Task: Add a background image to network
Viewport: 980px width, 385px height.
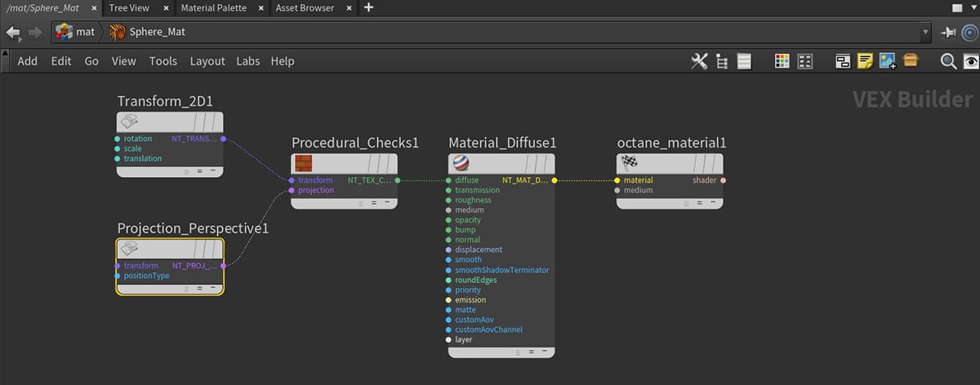Action: pyautogui.click(x=888, y=61)
